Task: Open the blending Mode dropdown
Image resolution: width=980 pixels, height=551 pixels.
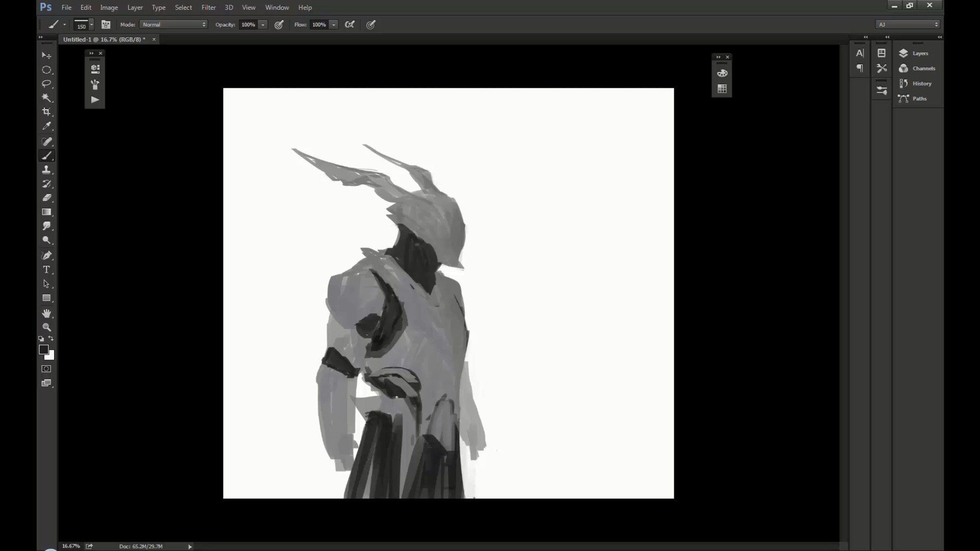Action: [174, 24]
